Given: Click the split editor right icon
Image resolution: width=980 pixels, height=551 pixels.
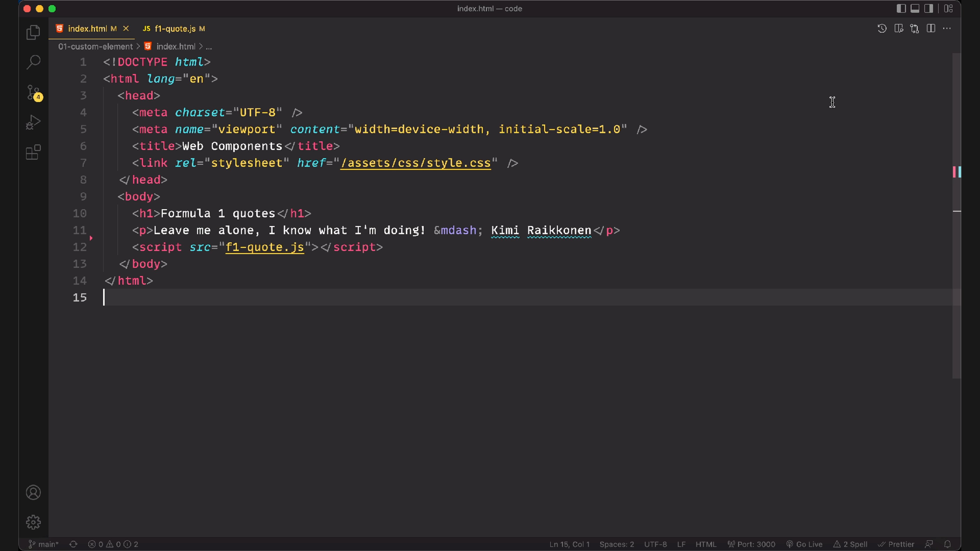Looking at the screenshot, I should (930, 29).
